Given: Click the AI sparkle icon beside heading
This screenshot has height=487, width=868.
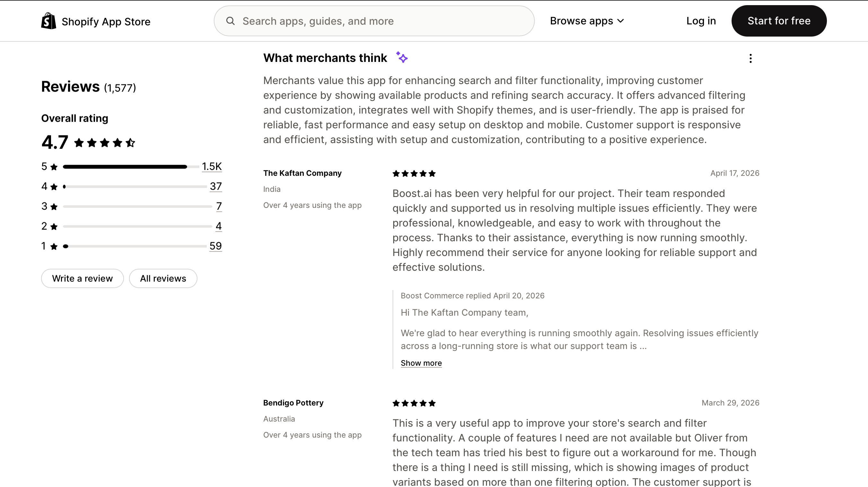Looking at the screenshot, I should coord(402,57).
